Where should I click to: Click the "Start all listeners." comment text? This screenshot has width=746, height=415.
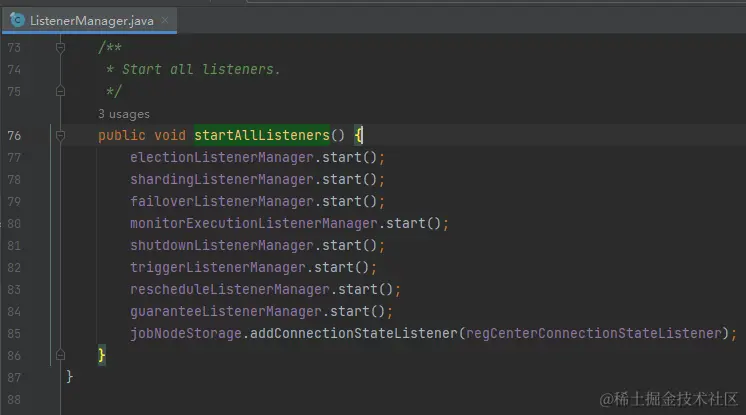[201, 69]
